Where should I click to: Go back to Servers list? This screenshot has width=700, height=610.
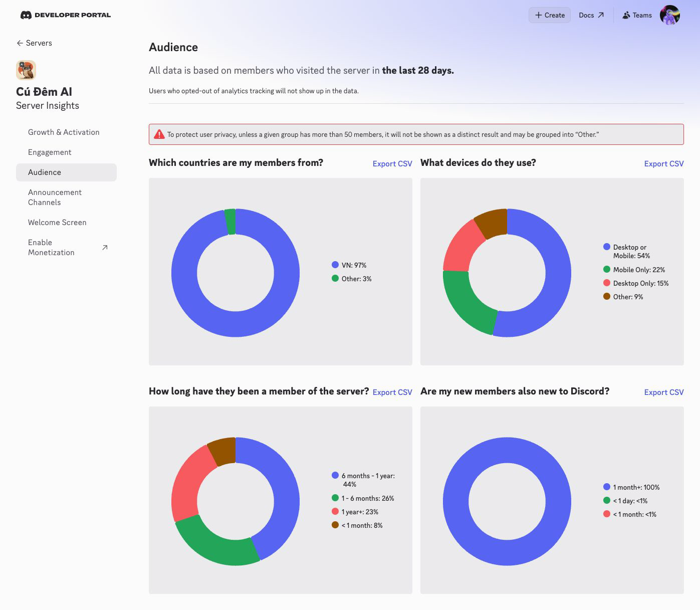(34, 43)
